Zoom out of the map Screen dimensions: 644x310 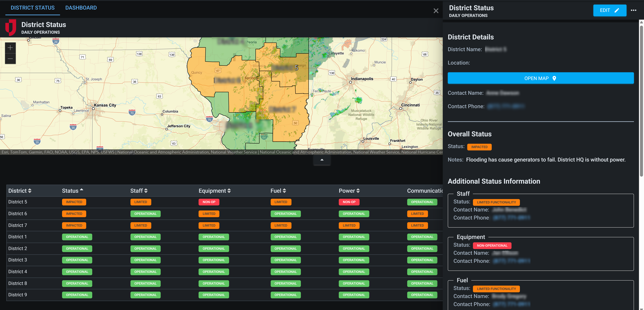click(x=10, y=59)
